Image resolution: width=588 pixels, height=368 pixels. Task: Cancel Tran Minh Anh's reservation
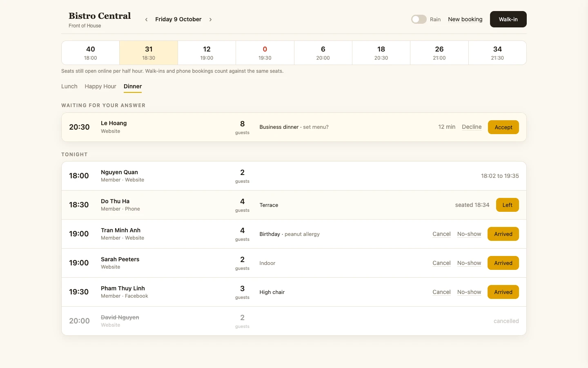pyautogui.click(x=441, y=234)
